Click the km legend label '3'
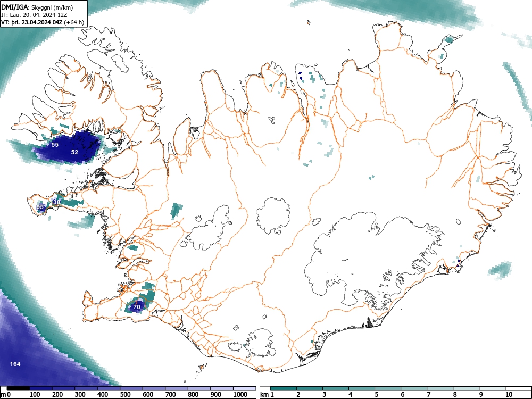532x399 pixels. coord(325,395)
